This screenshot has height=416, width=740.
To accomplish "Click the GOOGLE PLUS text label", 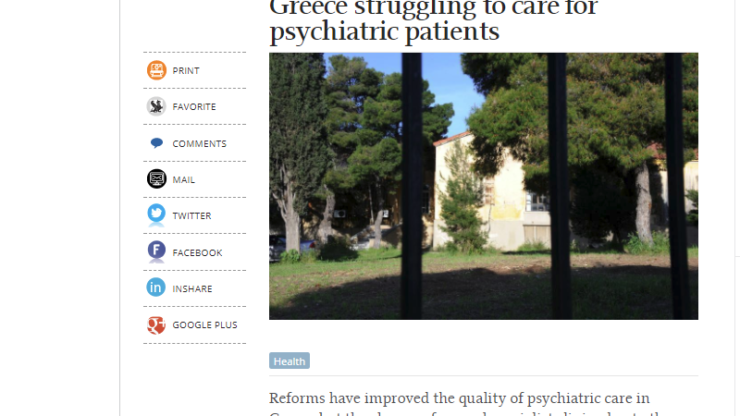I will (205, 325).
